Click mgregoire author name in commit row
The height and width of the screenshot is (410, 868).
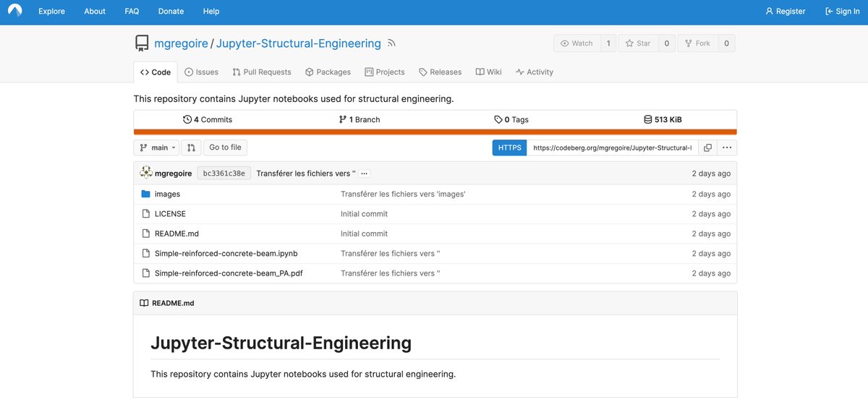tap(174, 174)
